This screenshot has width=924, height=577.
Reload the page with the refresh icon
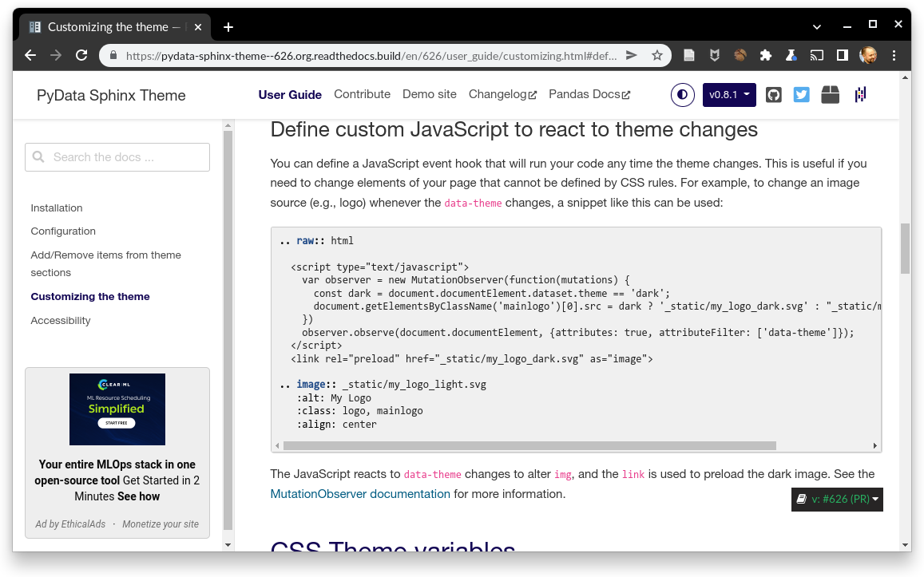pos(82,55)
